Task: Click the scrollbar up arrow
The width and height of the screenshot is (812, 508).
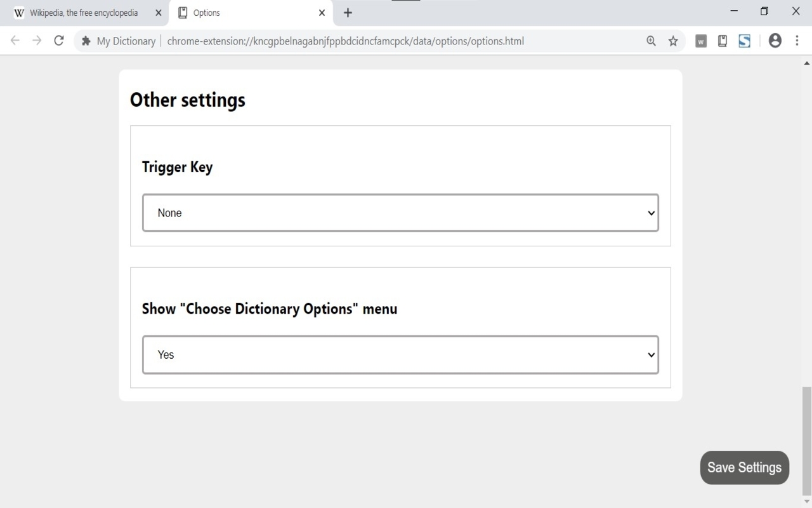Action: click(x=807, y=63)
